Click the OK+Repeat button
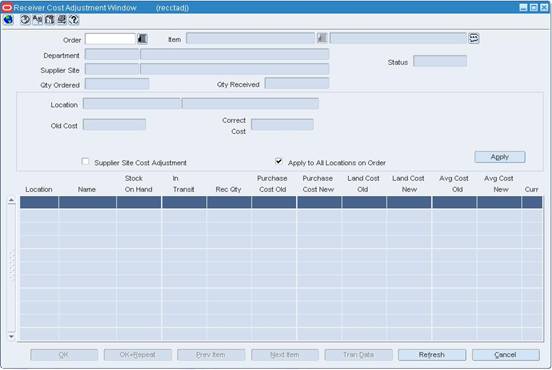Image resolution: width=552 pixels, height=370 pixels. coord(138,355)
